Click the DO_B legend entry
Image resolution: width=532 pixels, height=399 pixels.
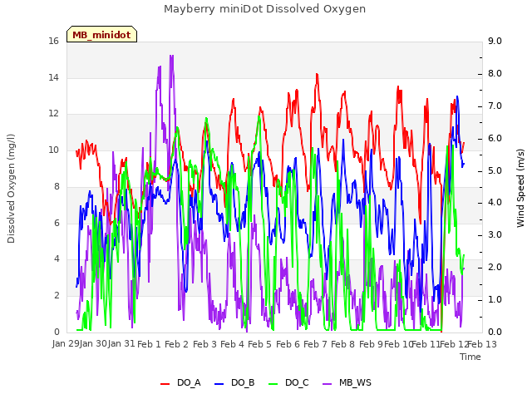point(234,383)
